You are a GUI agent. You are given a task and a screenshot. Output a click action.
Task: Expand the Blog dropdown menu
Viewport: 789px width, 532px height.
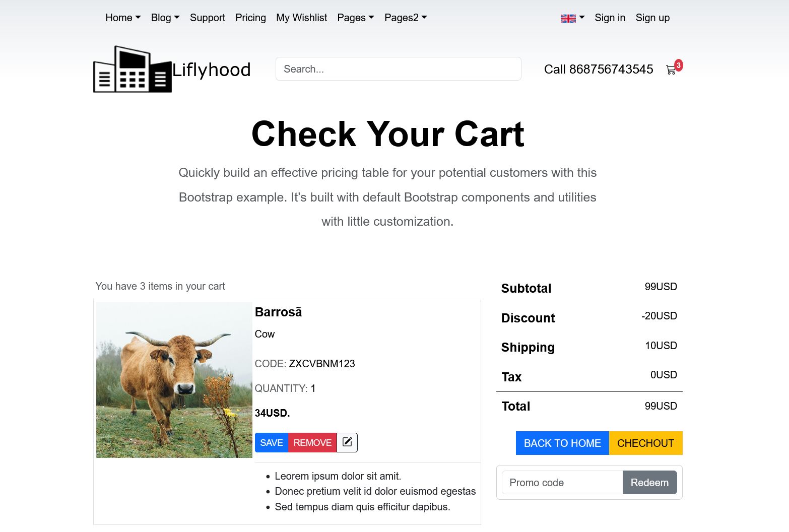(x=165, y=18)
